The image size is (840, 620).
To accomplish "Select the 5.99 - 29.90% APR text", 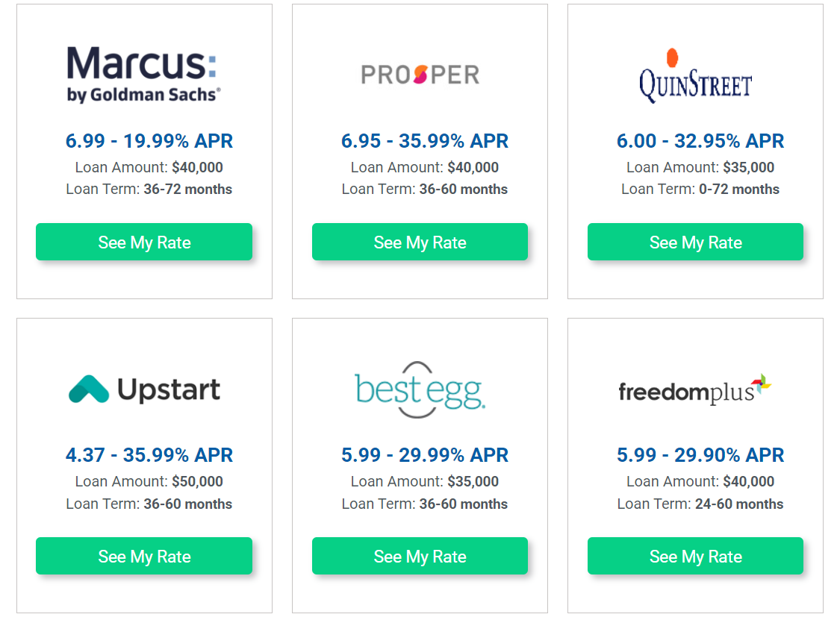I will [x=700, y=455].
